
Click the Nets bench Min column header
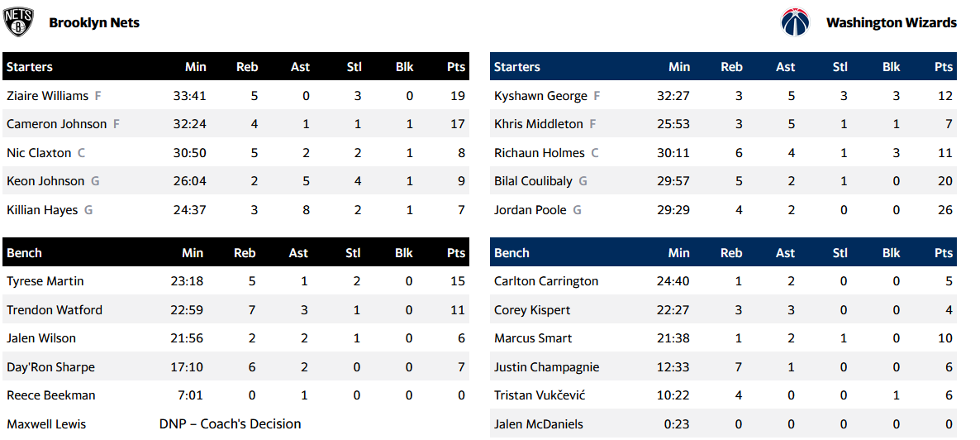point(193,253)
